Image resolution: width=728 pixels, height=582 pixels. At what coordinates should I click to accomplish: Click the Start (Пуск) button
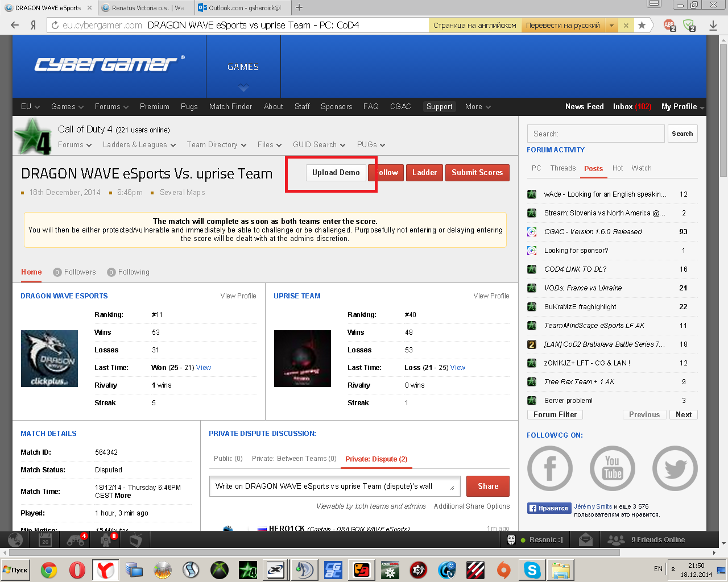click(x=16, y=569)
